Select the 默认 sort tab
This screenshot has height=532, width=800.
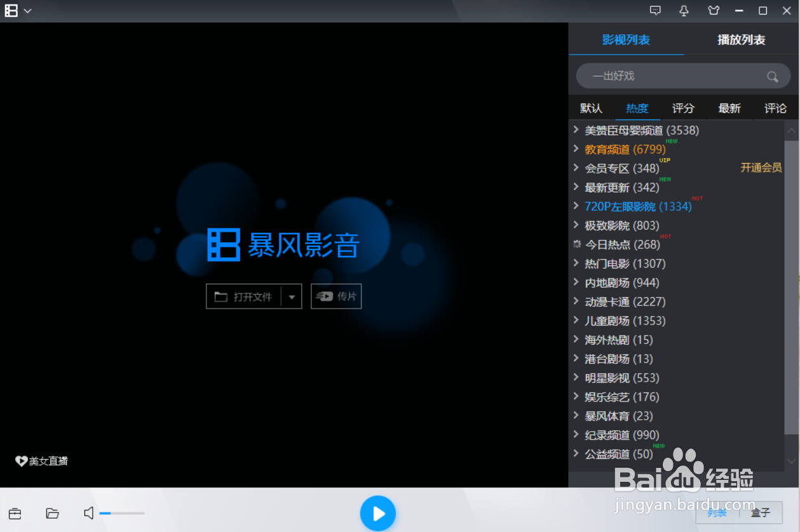coord(591,109)
